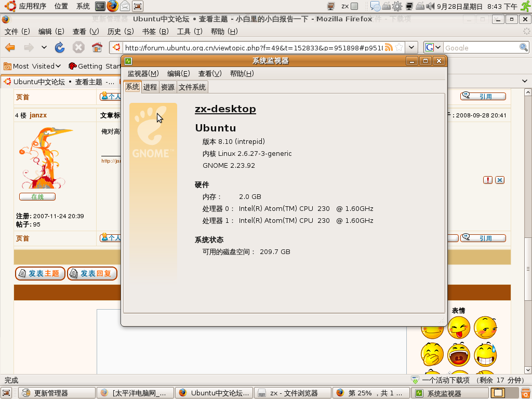Switch to the download progress 第 25% taskbar window
This screenshot has height=399, width=532.
click(371, 393)
